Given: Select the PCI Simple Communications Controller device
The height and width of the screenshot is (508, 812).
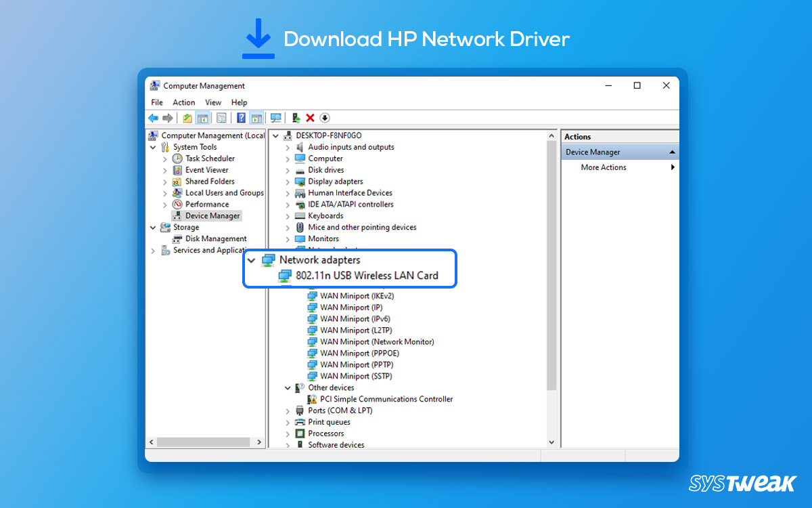Looking at the screenshot, I should [x=382, y=399].
